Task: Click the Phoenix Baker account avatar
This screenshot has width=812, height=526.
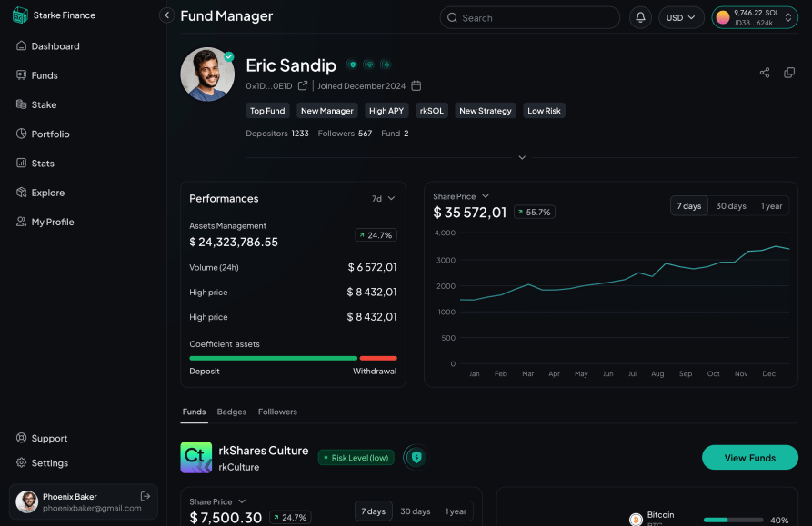Action: tap(27, 501)
